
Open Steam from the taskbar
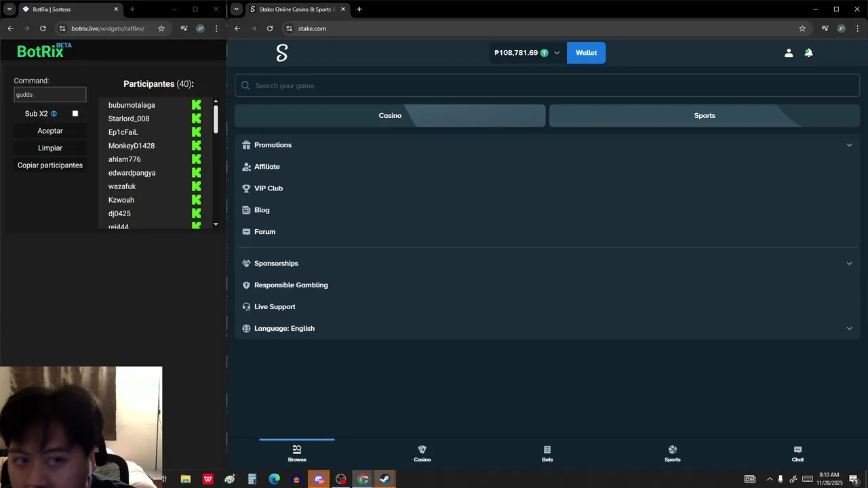point(384,479)
